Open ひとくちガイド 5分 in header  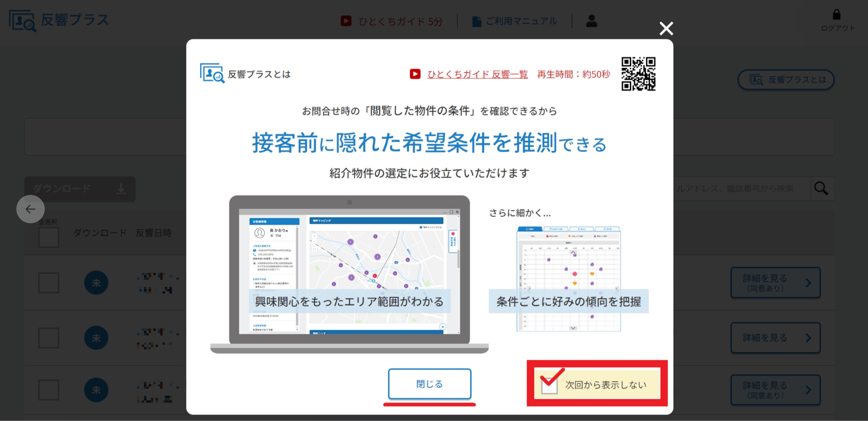click(401, 21)
